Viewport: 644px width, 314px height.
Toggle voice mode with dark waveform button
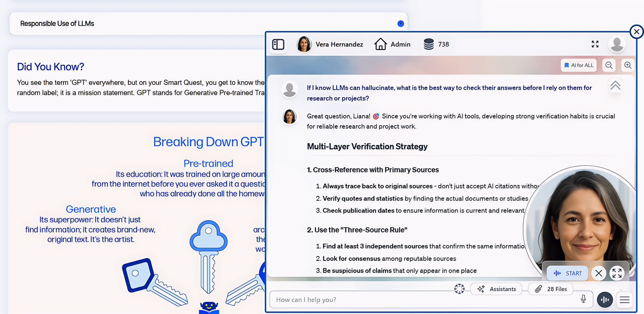[x=605, y=300]
